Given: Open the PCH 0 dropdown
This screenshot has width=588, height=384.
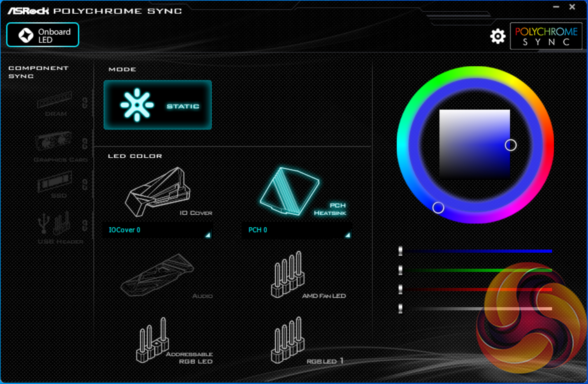Looking at the screenshot, I should pos(297,230).
